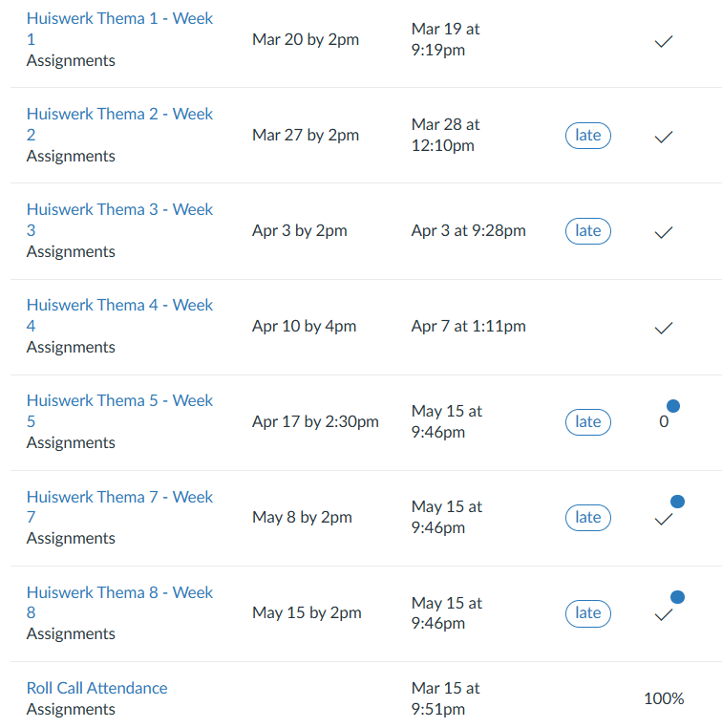Click the blue unread dot for Thema 8

pyautogui.click(x=678, y=597)
